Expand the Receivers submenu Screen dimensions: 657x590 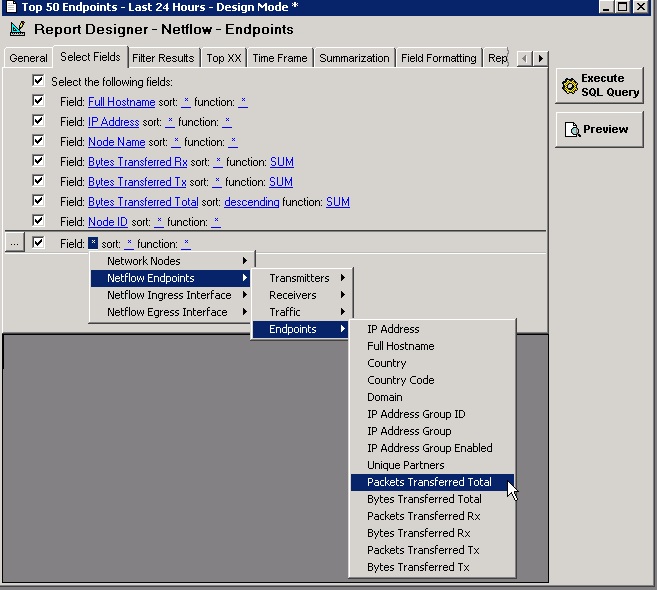click(302, 295)
